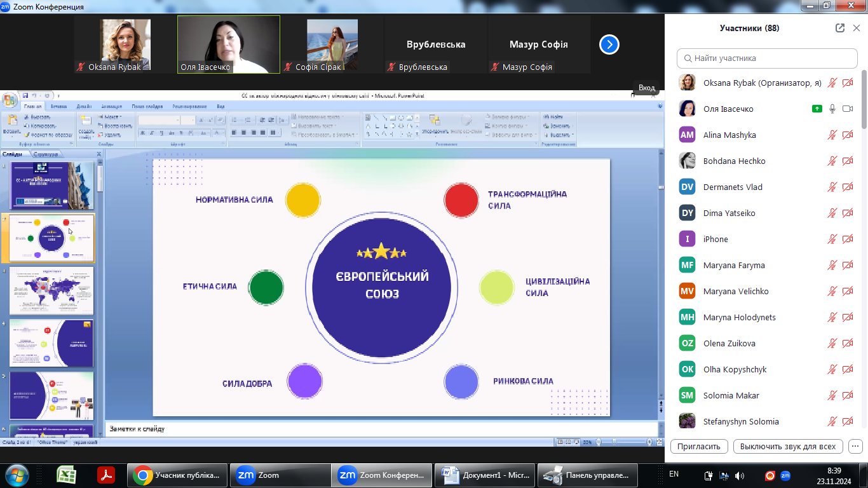The width and height of the screenshot is (868, 488).
Task: Open the more options ellipsis in participants panel
Action: pos(855,446)
